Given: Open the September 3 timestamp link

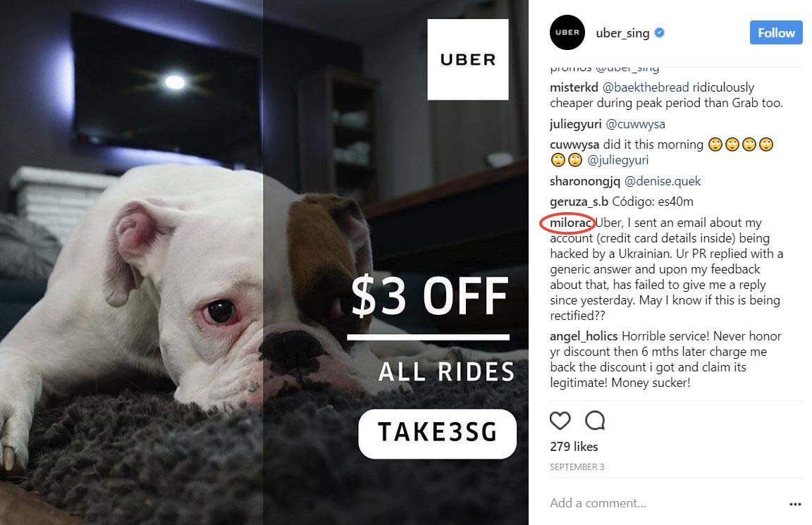Looking at the screenshot, I should [577, 467].
